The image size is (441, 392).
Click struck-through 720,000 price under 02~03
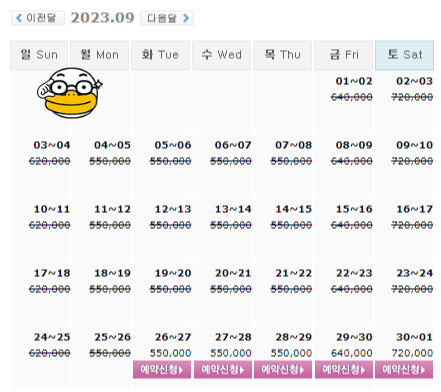[412, 97]
